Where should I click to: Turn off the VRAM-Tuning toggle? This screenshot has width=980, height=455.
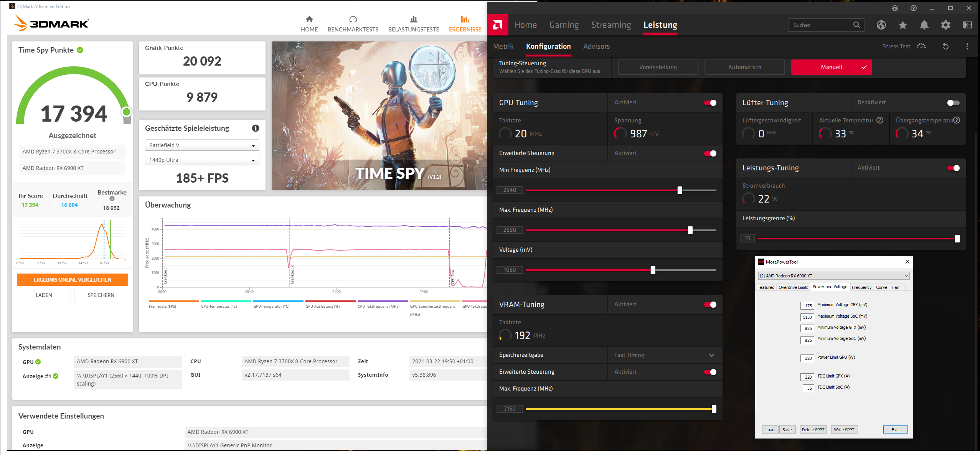710,305
